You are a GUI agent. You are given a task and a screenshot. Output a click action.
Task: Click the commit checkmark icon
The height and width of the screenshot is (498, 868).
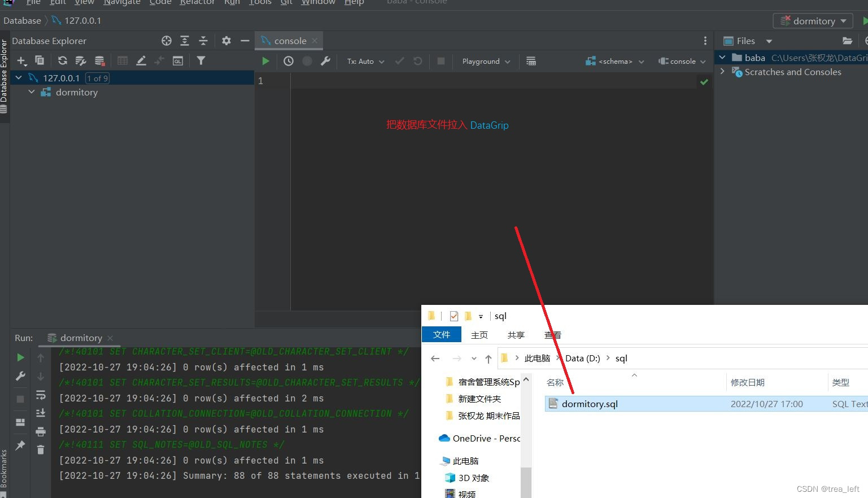point(399,61)
